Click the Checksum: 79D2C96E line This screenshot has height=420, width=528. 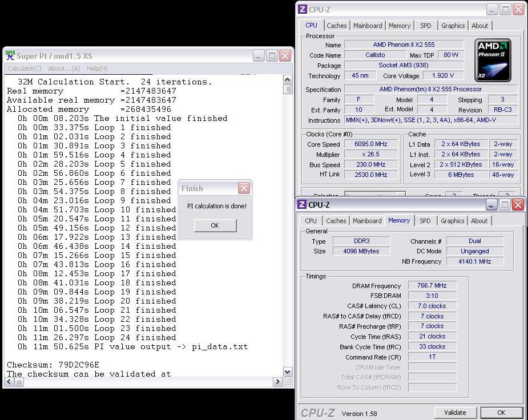coord(53,365)
